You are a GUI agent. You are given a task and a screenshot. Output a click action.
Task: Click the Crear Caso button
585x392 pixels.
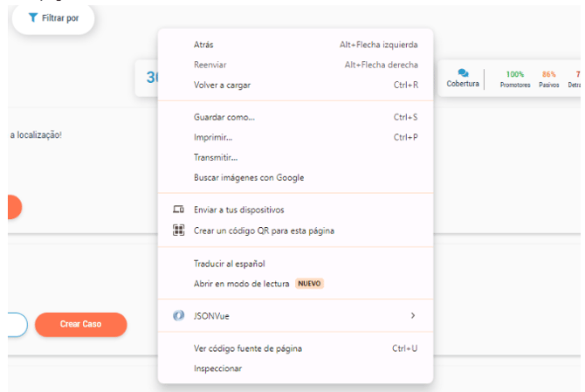pos(81,324)
